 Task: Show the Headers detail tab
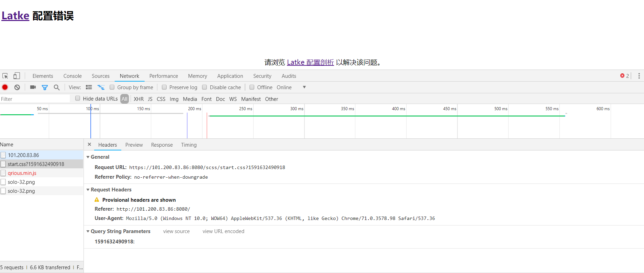108,145
